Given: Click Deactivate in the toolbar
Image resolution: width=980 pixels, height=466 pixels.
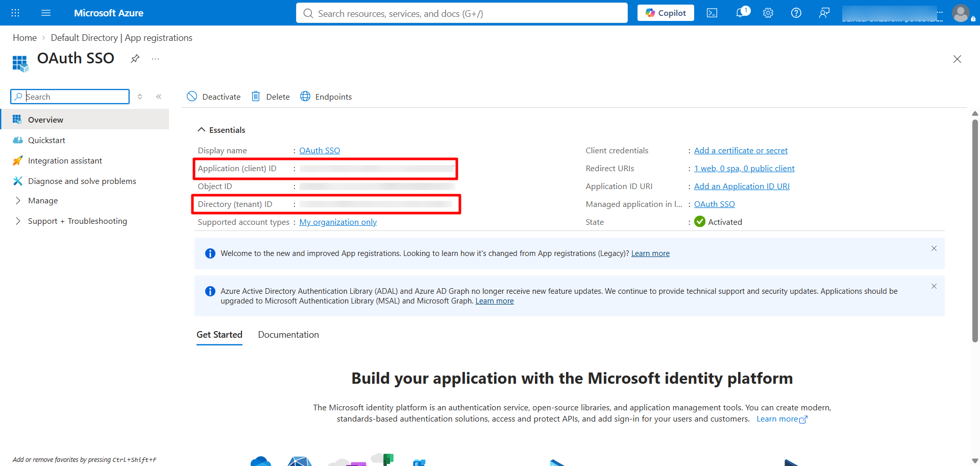Looking at the screenshot, I should [214, 97].
